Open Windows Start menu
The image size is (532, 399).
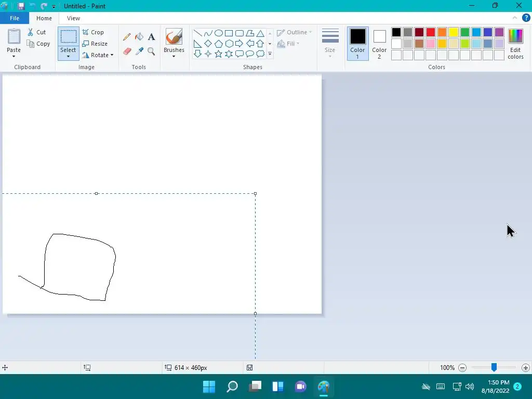209,387
